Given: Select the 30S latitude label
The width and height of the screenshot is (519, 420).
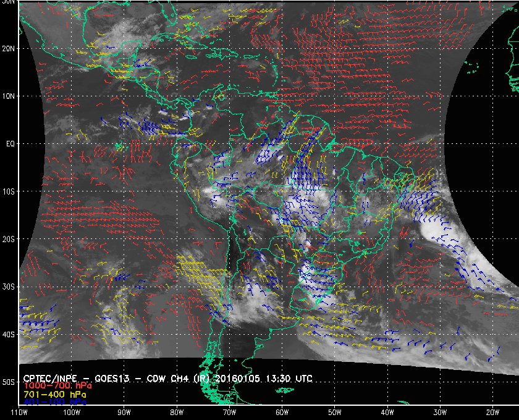Looking at the screenshot, I should [8, 287].
